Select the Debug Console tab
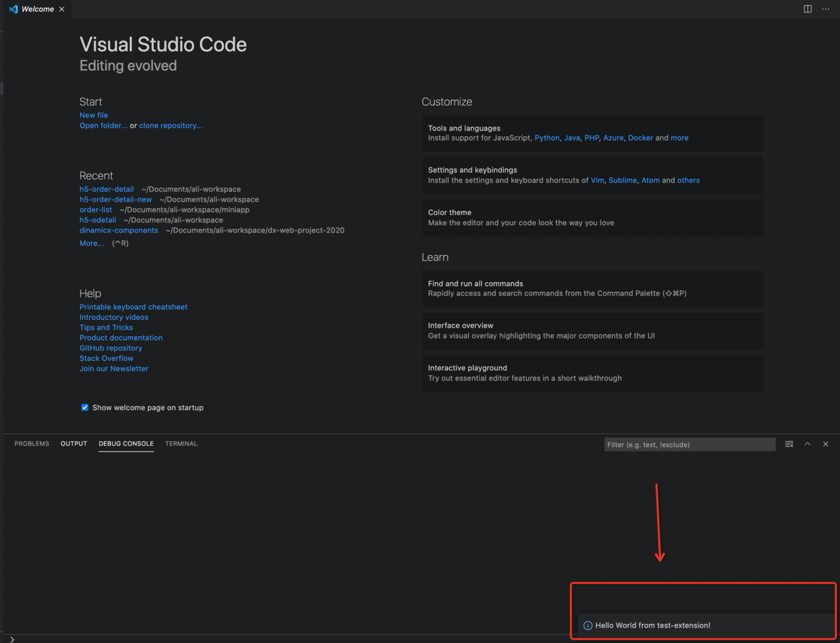840x643 pixels. pyautogui.click(x=126, y=444)
